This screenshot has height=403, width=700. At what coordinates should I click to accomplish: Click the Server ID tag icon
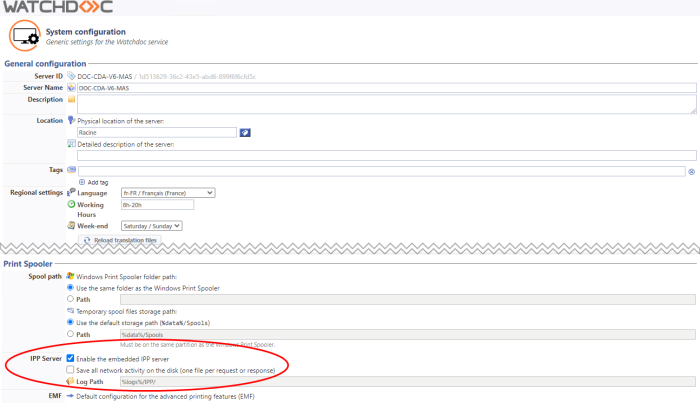click(71, 76)
